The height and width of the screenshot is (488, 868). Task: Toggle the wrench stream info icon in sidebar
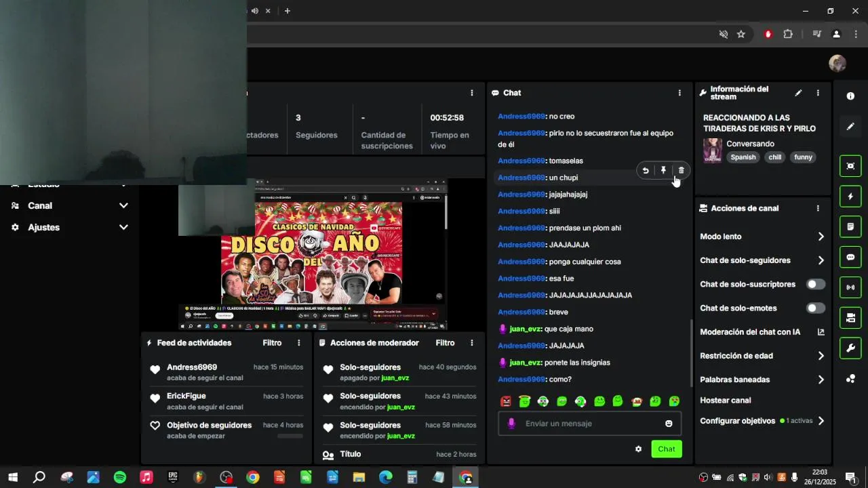[850, 348]
